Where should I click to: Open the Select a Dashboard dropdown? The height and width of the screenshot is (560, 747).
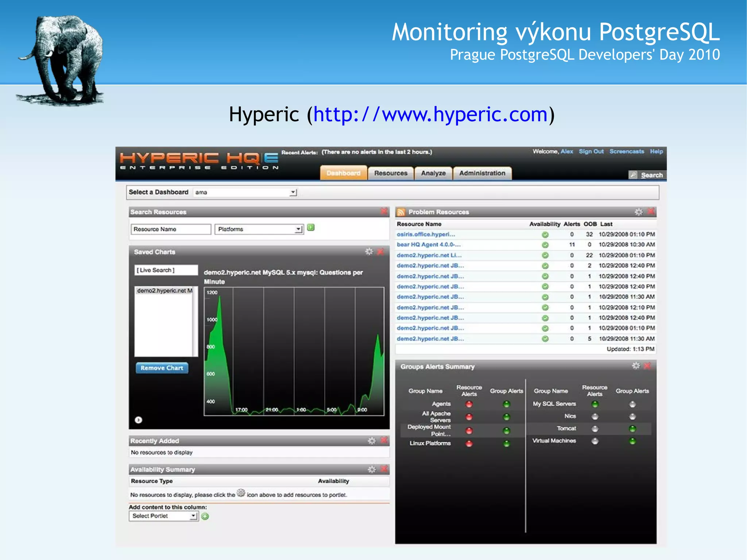point(245,192)
